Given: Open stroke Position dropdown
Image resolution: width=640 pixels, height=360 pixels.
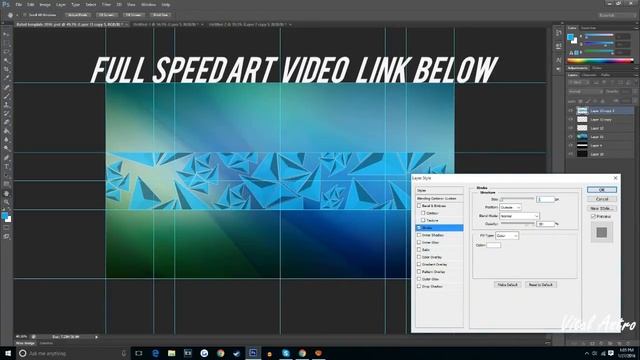Looking at the screenshot, I should pyautogui.click(x=510, y=207).
